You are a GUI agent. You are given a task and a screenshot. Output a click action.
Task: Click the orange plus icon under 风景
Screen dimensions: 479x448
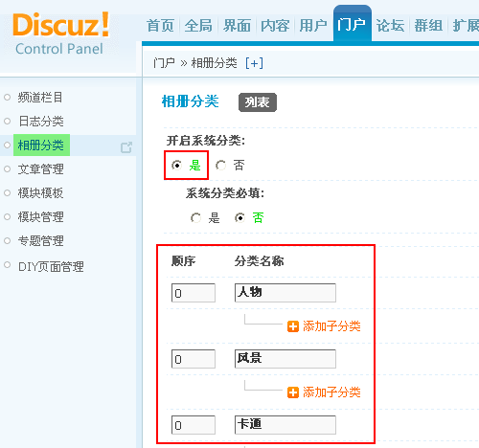(293, 392)
